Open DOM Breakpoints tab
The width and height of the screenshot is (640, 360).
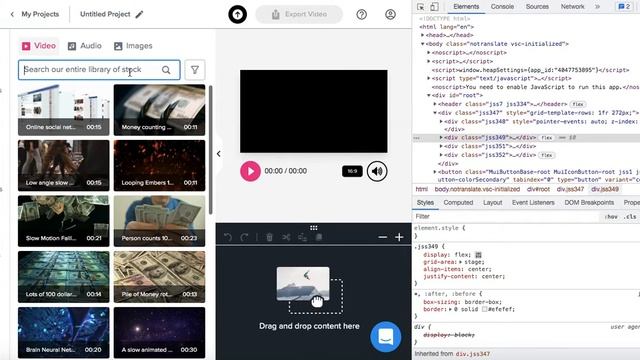pyautogui.click(x=589, y=202)
